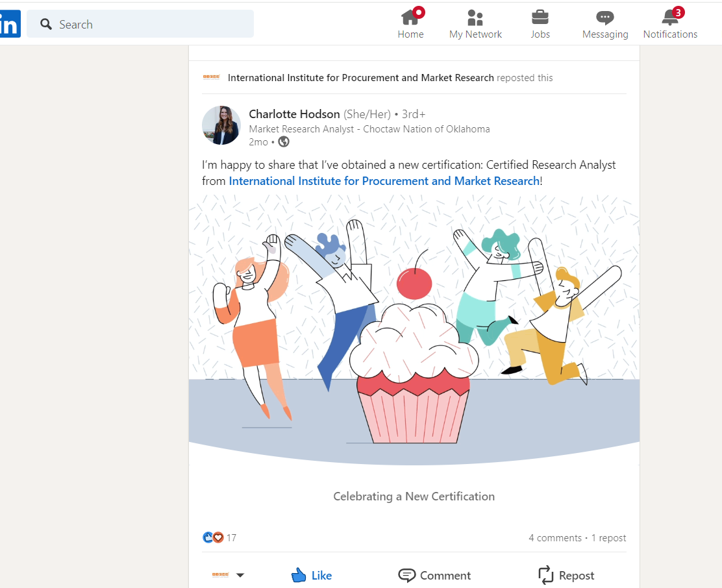The width and height of the screenshot is (722, 588).
Task: Open the '4 comments' link
Action: pos(555,538)
